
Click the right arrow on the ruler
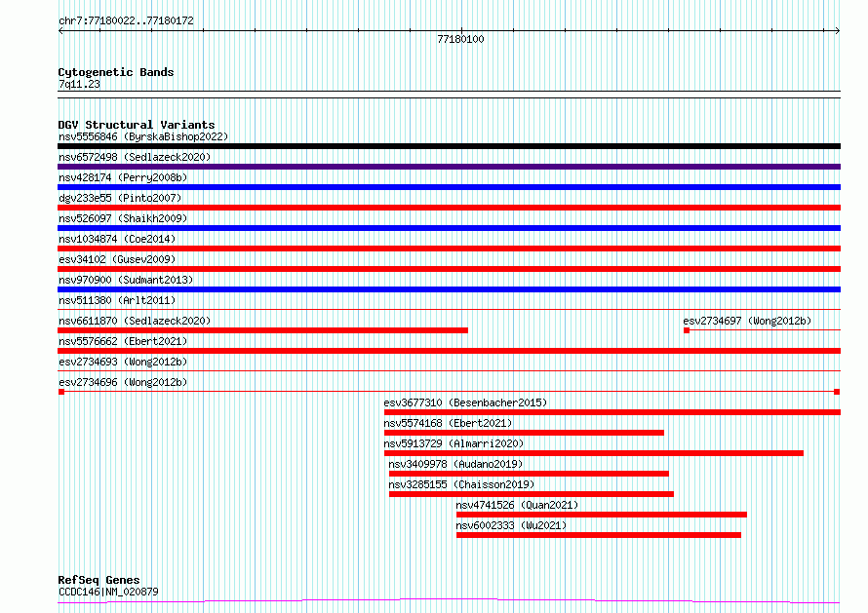tap(837, 31)
